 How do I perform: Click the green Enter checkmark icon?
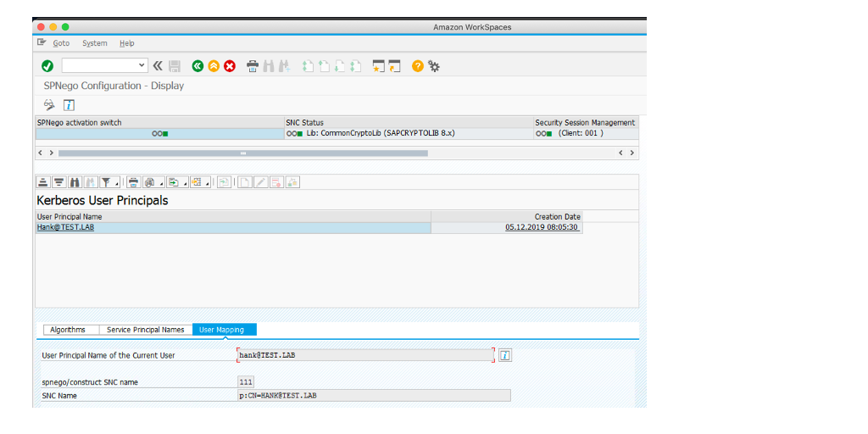(x=47, y=66)
